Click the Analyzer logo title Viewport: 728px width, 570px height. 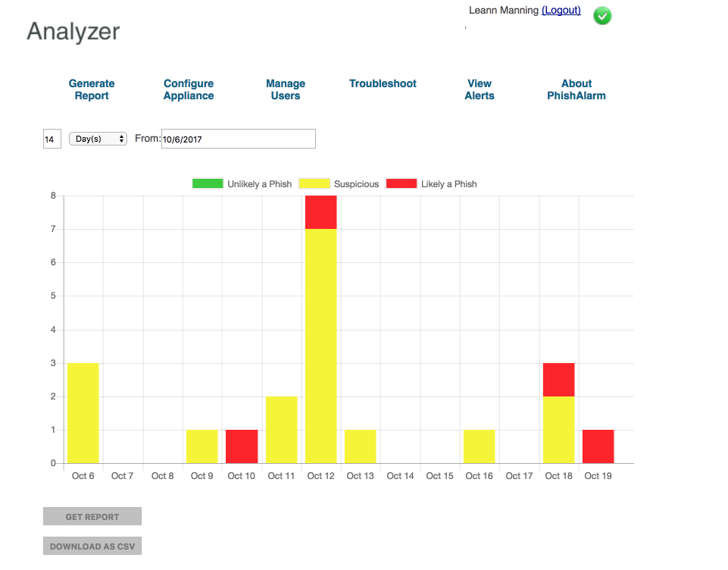click(x=73, y=32)
